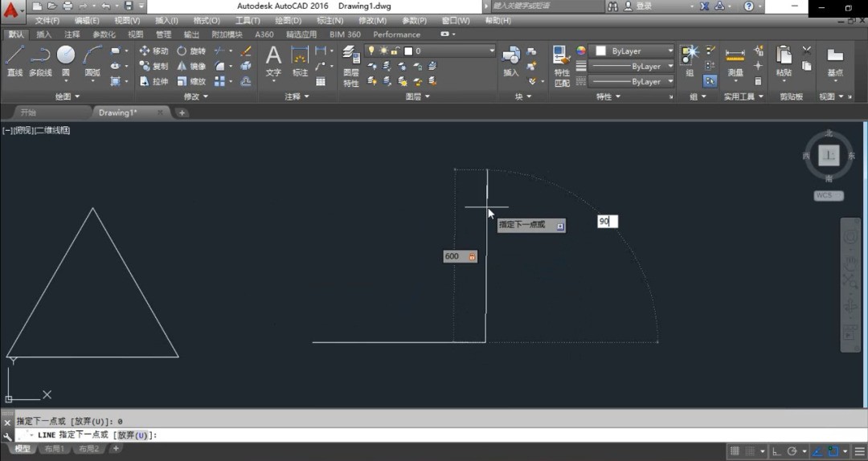Viewport: 868px width, 461px height.
Task: Select the 标注 dimension tool
Action: coord(300,61)
